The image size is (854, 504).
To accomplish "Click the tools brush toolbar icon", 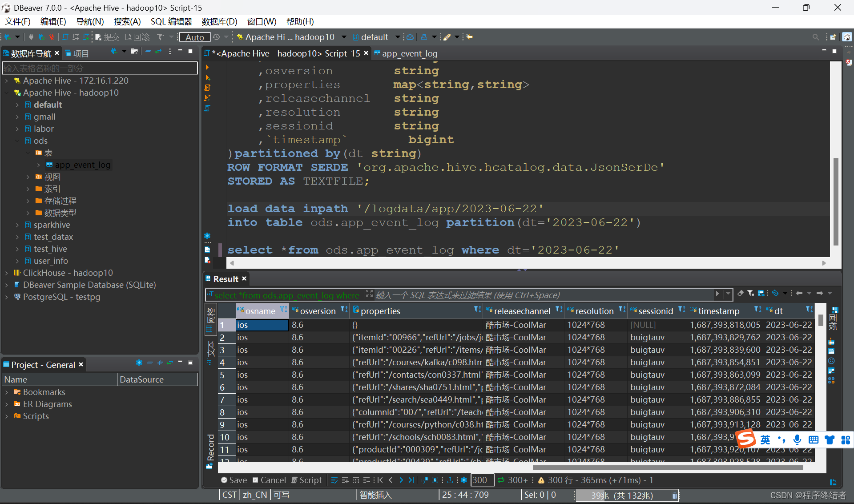I will pyautogui.click(x=447, y=37).
